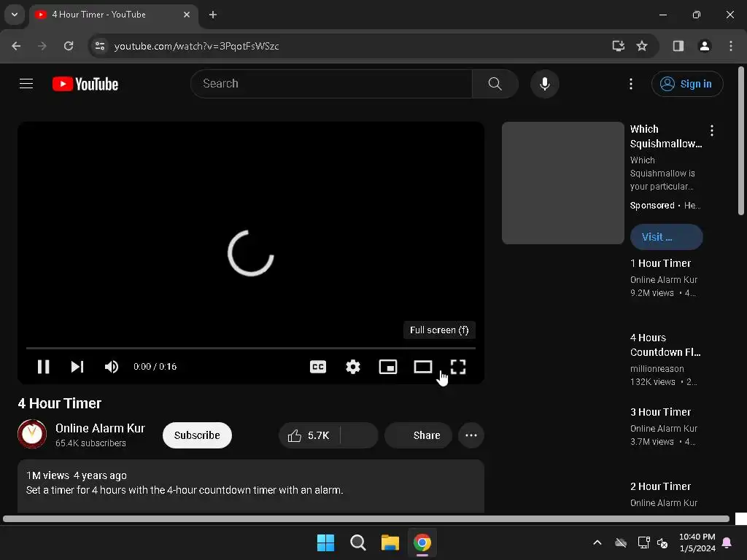Go back to previous page
This screenshot has width=747, height=560.
pyautogui.click(x=16, y=46)
